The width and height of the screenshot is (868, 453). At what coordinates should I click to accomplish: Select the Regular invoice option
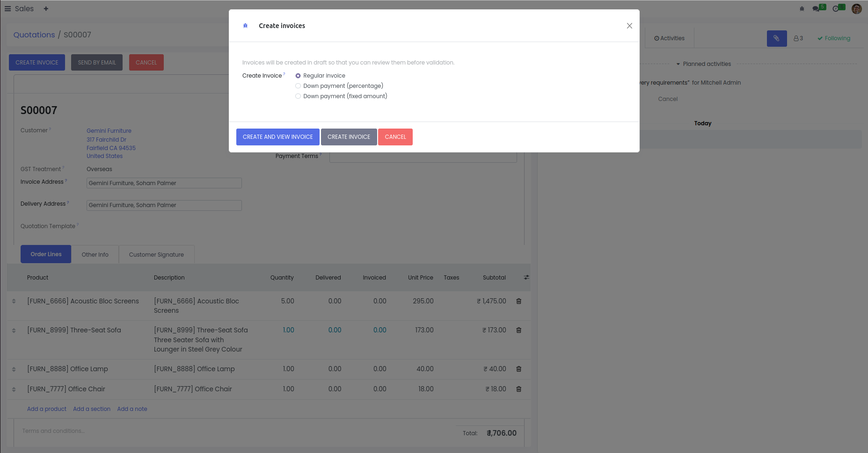(x=298, y=76)
